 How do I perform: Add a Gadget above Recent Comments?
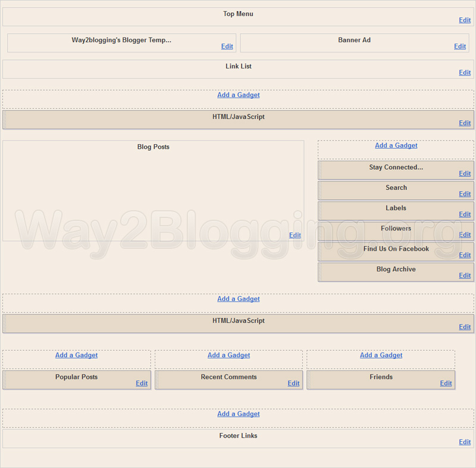tap(228, 355)
